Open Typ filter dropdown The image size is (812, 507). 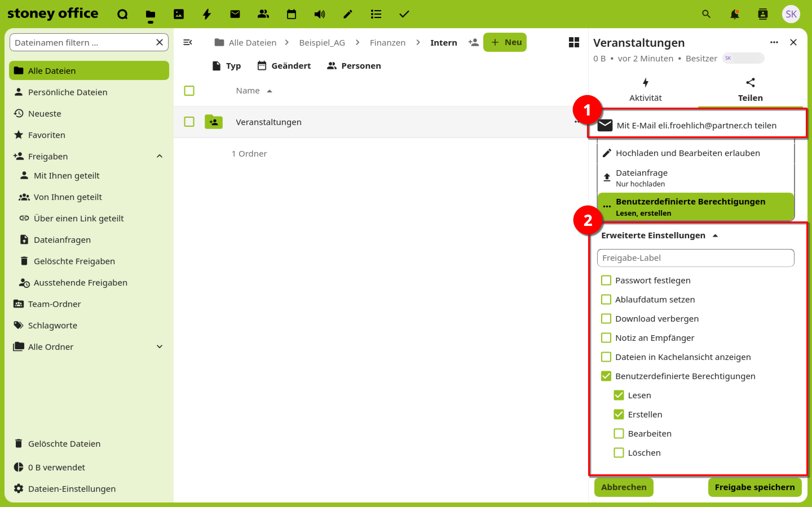tap(227, 66)
